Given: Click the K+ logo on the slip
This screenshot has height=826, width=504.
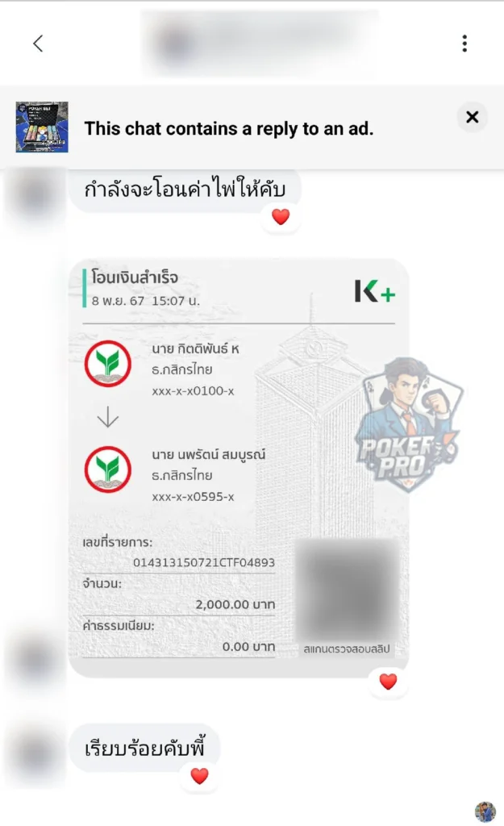Looking at the screenshot, I should pos(374,291).
